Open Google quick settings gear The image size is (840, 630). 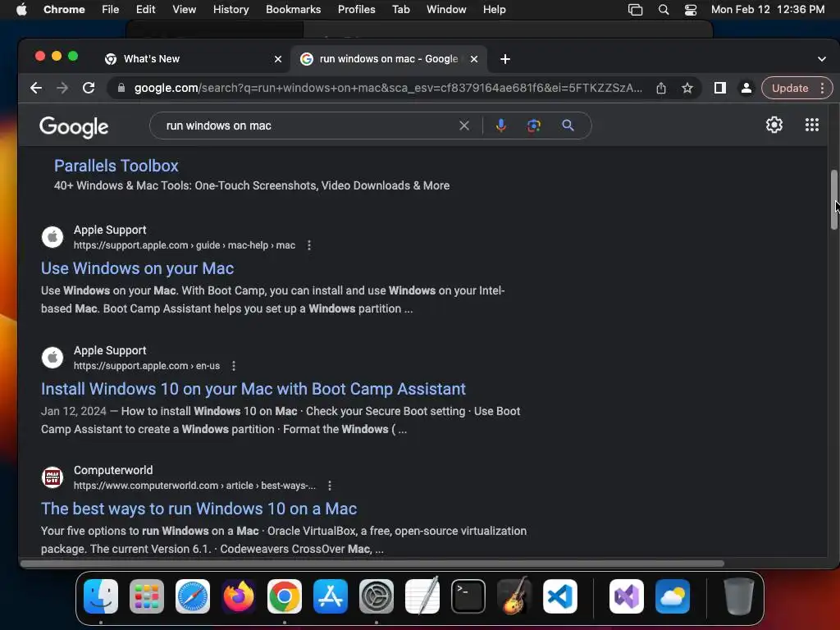pos(774,125)
